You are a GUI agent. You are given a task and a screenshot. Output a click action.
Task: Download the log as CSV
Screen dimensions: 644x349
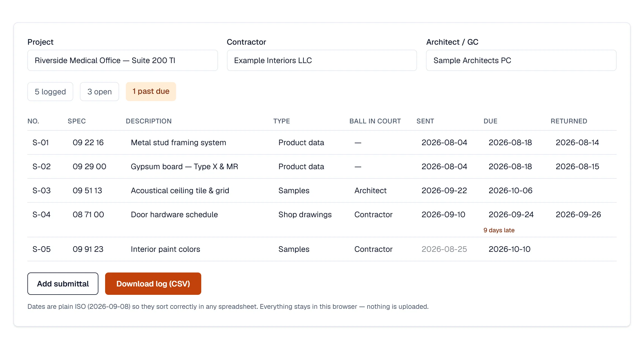[153, 284]
